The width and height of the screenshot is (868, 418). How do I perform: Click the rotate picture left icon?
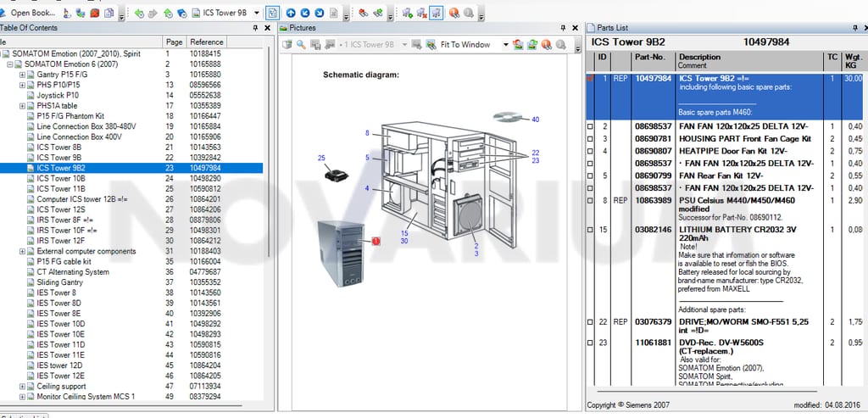coord(518,45)
